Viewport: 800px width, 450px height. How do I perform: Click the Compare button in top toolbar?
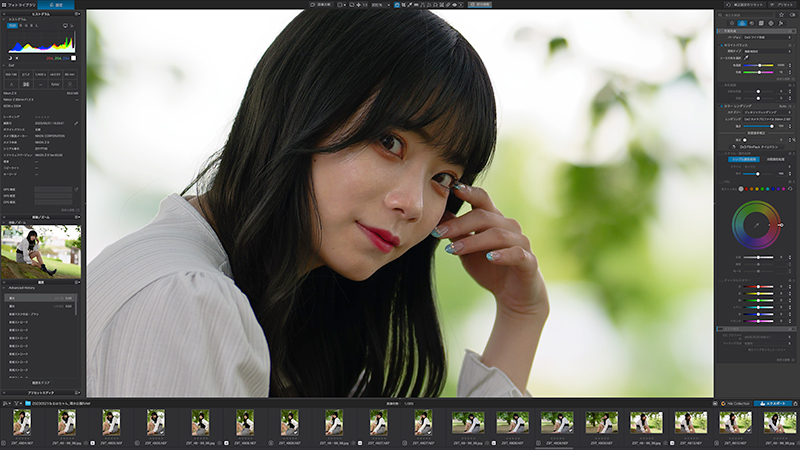click(x=321, y=5)
